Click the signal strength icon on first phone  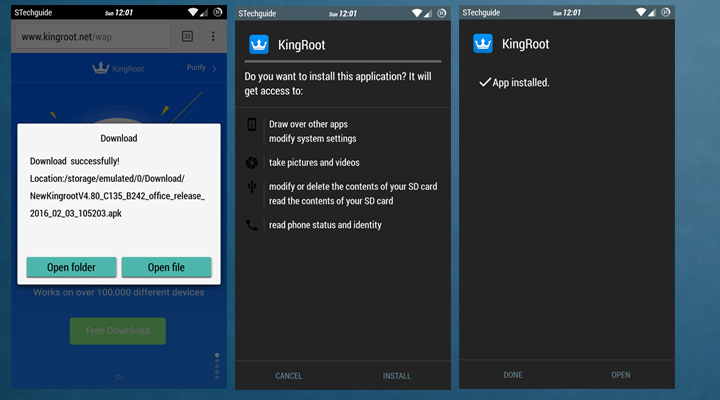204,13
